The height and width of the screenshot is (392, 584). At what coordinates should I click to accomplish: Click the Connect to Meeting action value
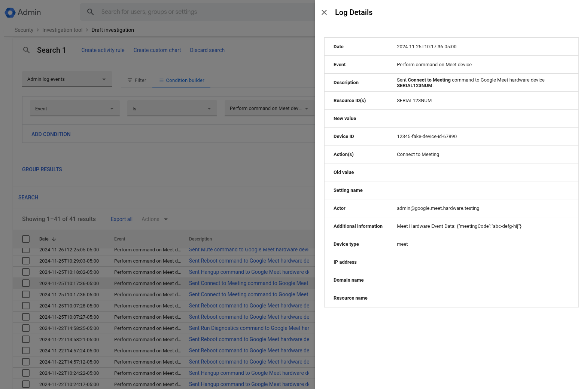(418, 154)
